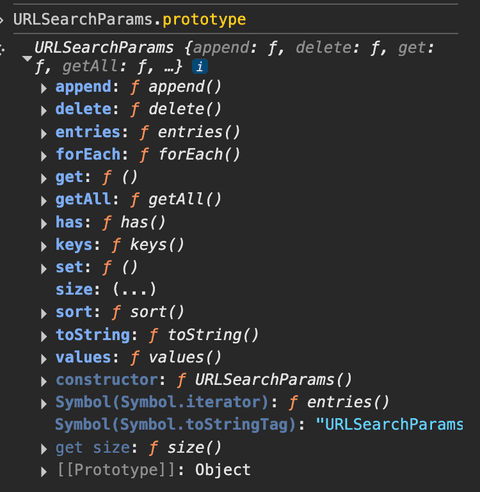
Task: Expand the append function entry
Action: tap(44, 88)
